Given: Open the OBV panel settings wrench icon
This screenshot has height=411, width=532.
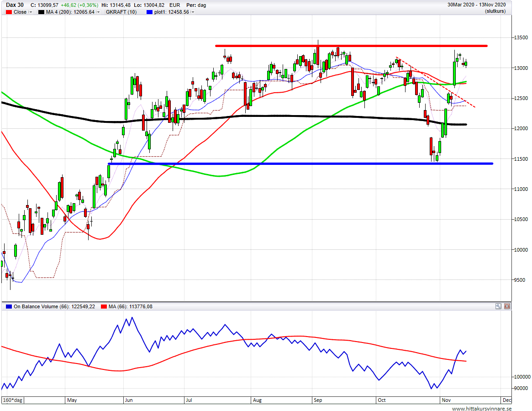Looking at the screenshot, I should [x=498, y=306].
